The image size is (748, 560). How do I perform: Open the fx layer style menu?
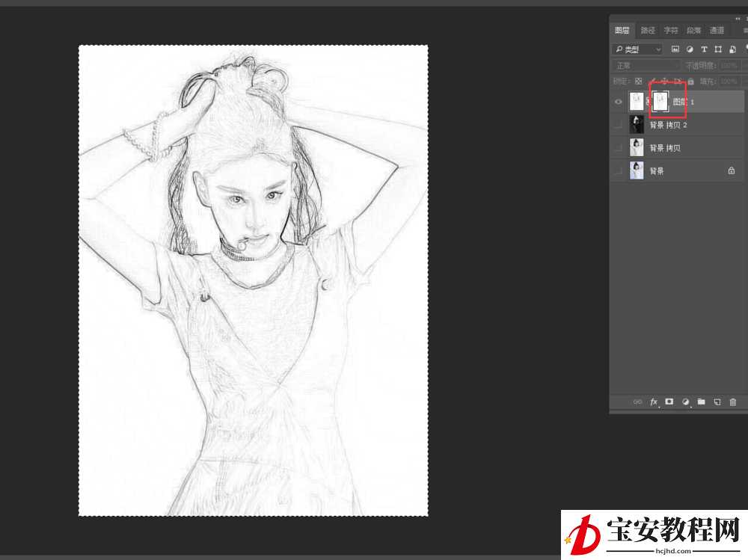pos(654,401)
